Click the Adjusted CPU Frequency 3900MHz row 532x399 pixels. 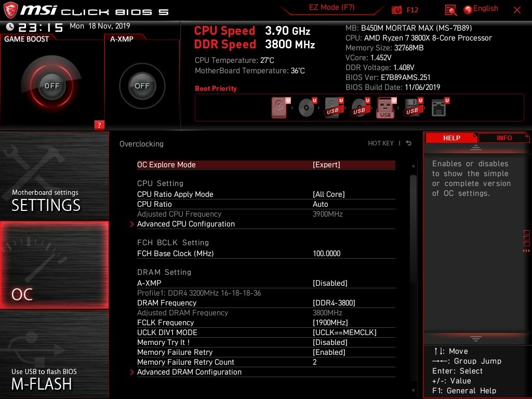[x=266, y=214]
